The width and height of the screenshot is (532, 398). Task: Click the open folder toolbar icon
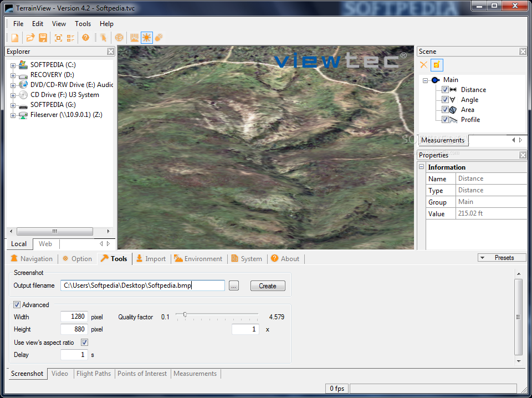click(31, 38)
